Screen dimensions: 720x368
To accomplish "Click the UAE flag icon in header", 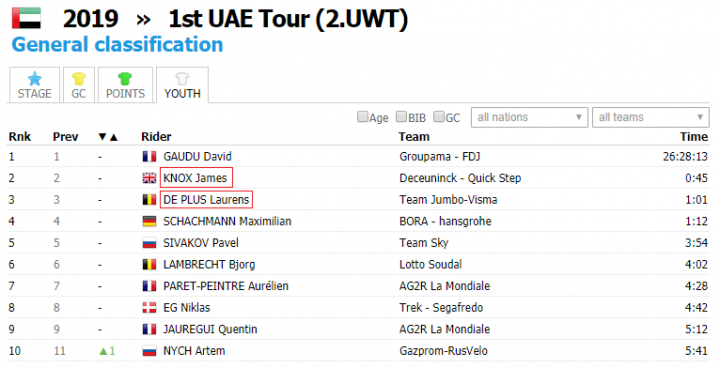I will (x=26, y=18).
